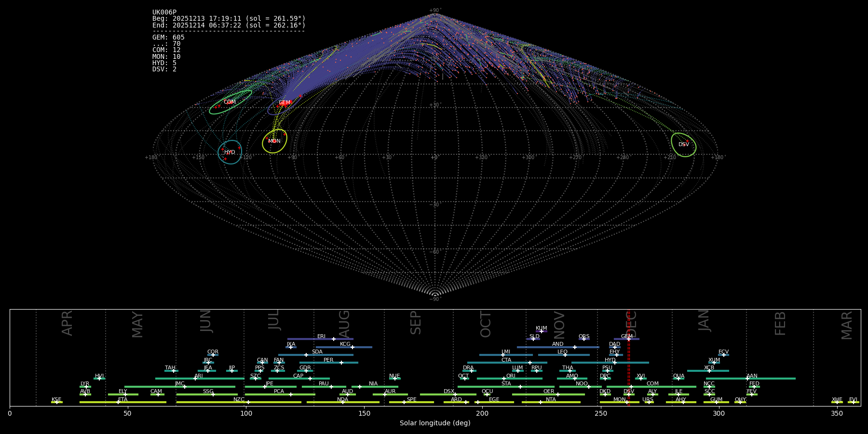868x434 pixels.
Task: Click the yellow MON radiant ellipse
Action: [x=274, y=141]
